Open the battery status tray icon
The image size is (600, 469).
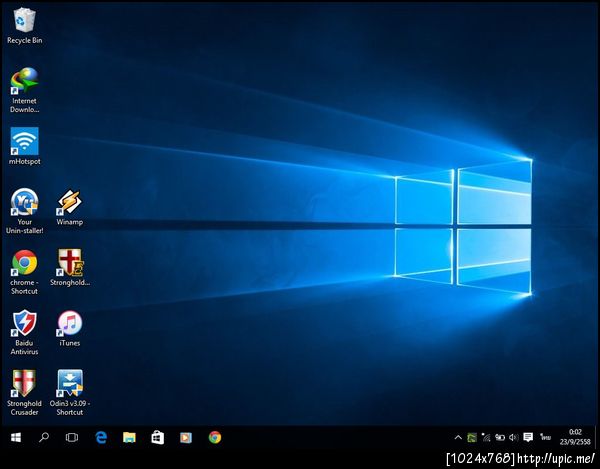tap(500, 437)
